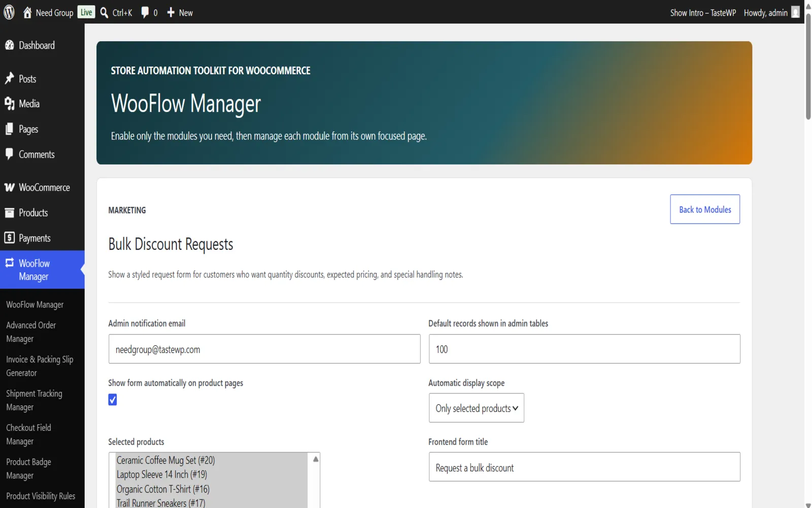Click the Products box icon
812x508 pixels.
[9, 213]
